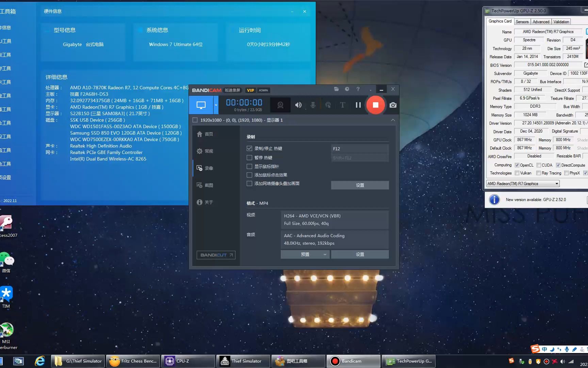Check the 添加鼠标点击效果 option
The height and width of the screenshot is (368, 588).
point(249,175)
